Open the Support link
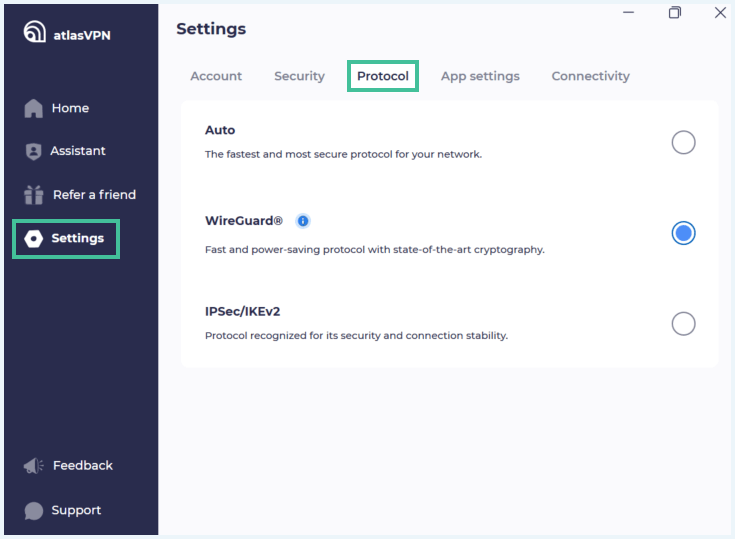735x539 pixels. coord(63,510)
